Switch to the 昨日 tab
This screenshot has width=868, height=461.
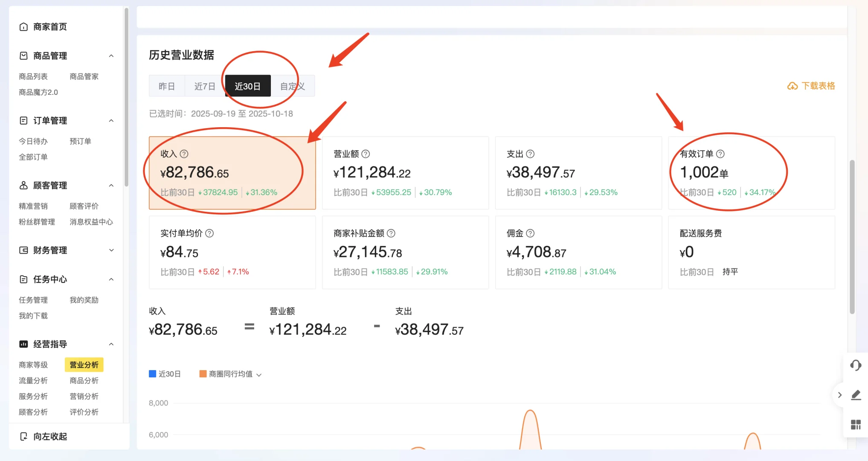[x=167, y=86]
